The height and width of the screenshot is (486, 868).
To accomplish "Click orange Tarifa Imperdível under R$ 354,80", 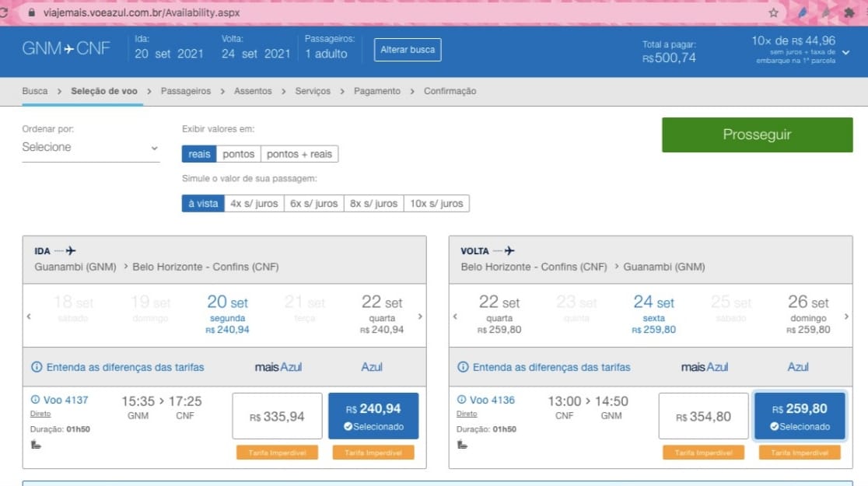I will click(704, 453).
